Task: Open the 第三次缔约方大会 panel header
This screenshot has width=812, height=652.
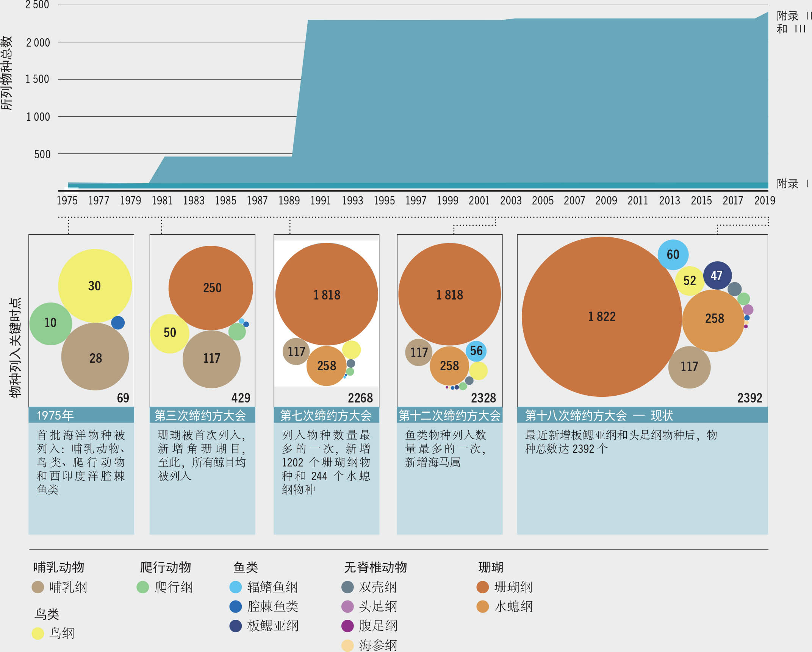Action: (202, 416)
